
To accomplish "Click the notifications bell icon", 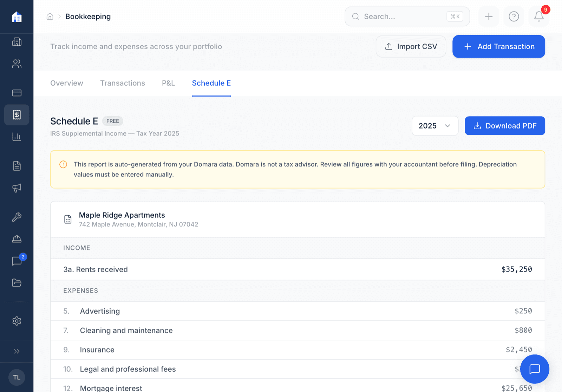I will [539, 17].
